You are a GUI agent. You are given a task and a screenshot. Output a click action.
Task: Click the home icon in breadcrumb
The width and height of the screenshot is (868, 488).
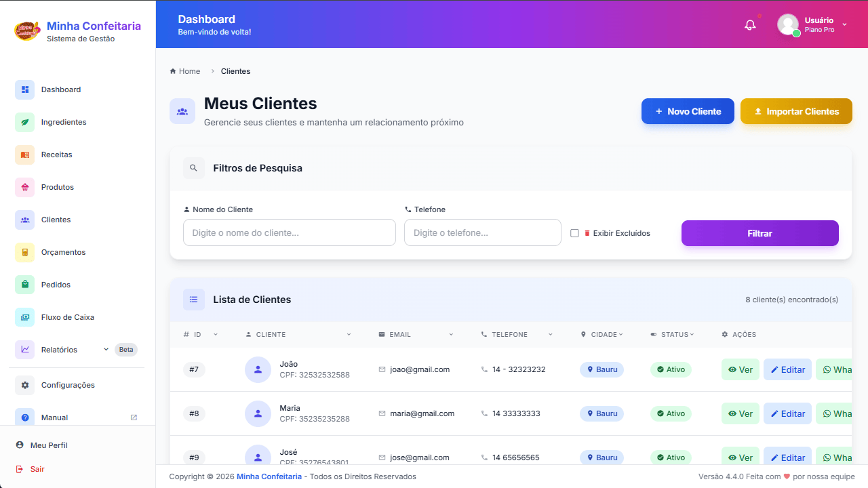[x=173, y=71]
